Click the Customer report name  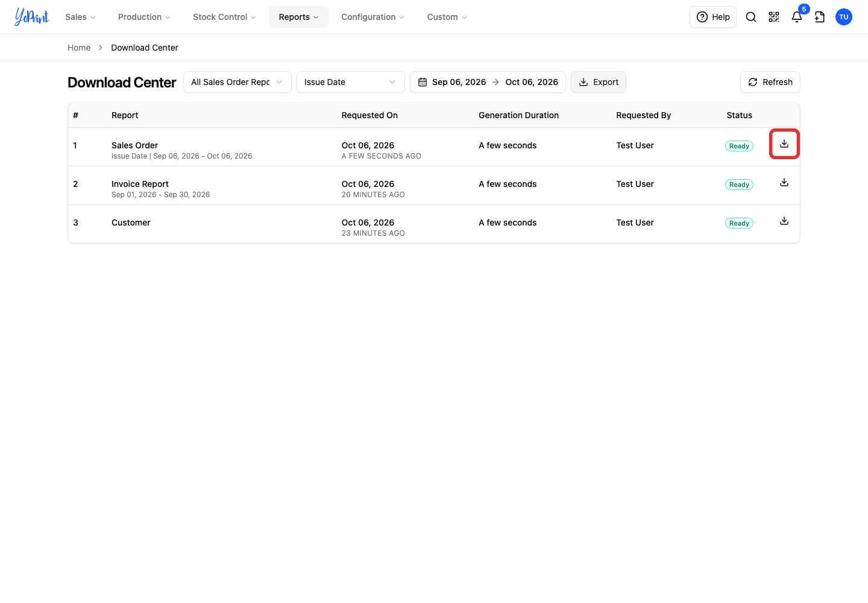(131, 223)
